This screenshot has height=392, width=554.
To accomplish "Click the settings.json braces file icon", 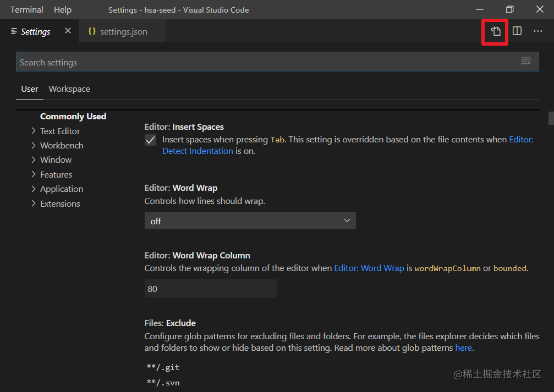I will tap(92, 32).
